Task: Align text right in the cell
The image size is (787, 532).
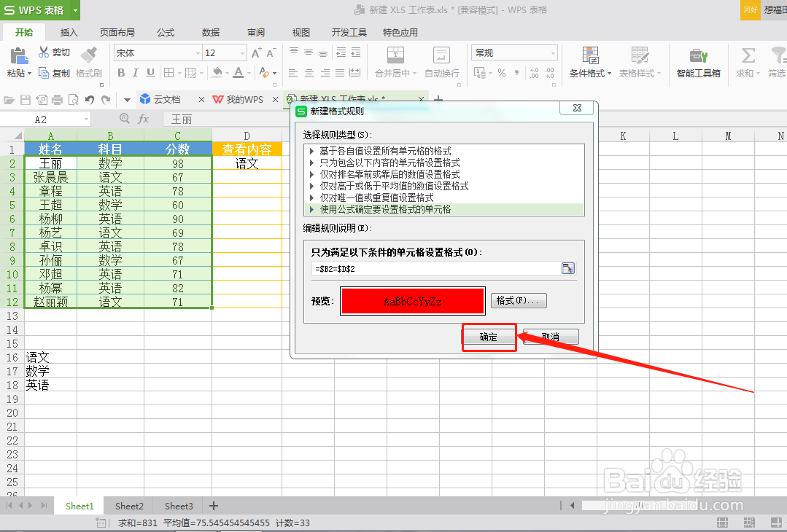Action: [x=325, y=73]
